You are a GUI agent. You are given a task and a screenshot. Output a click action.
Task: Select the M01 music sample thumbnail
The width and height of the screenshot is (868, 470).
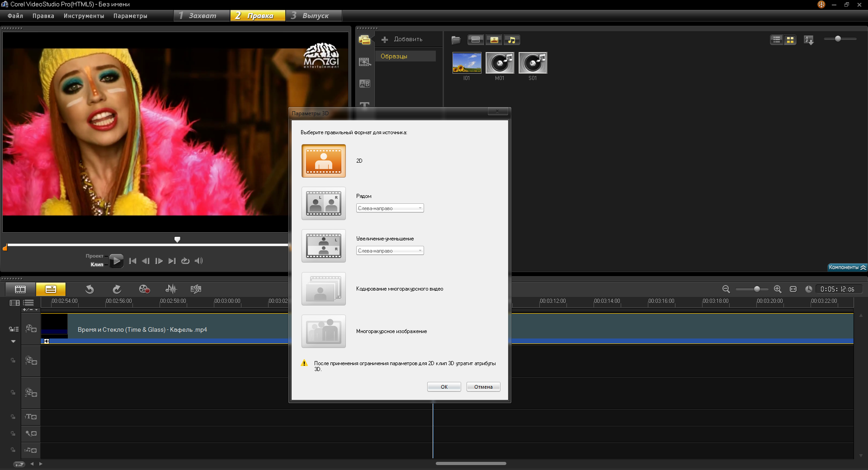500,63
